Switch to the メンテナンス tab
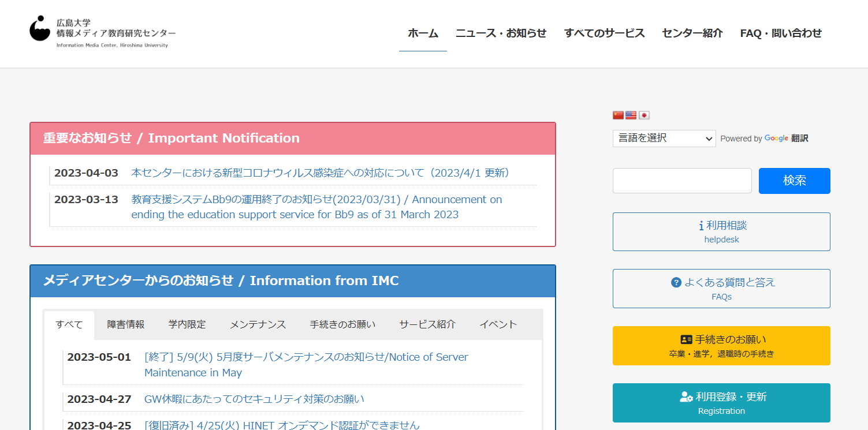The image size is (868, 430). coord(258,325)
